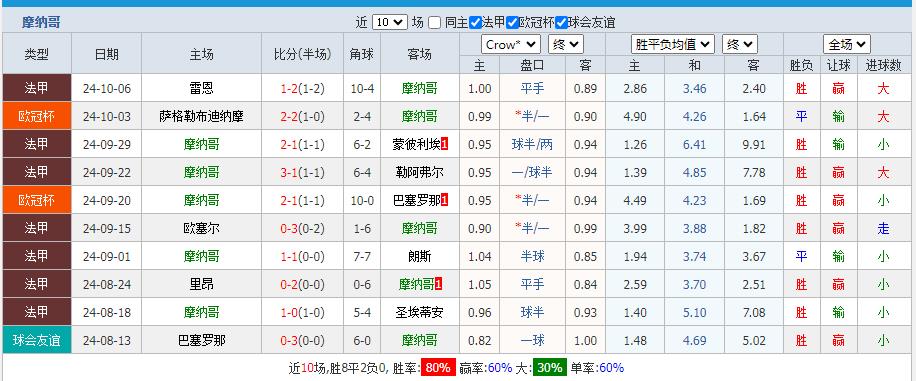Viewport: 916px width, 381px height.
Task: Open the 终 dropdown beside 胜平负均值
Action: point(740,44)
